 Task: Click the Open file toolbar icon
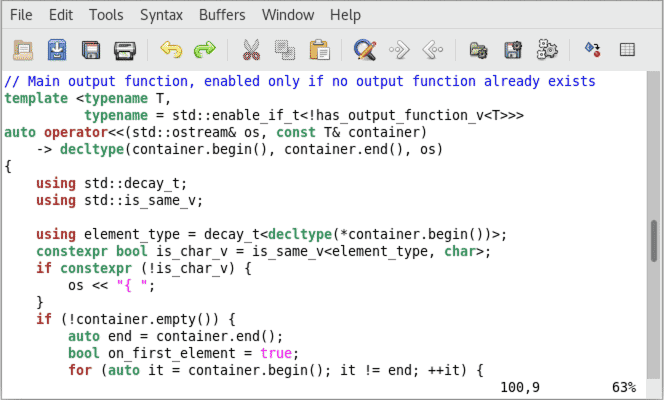click(23, 49)
